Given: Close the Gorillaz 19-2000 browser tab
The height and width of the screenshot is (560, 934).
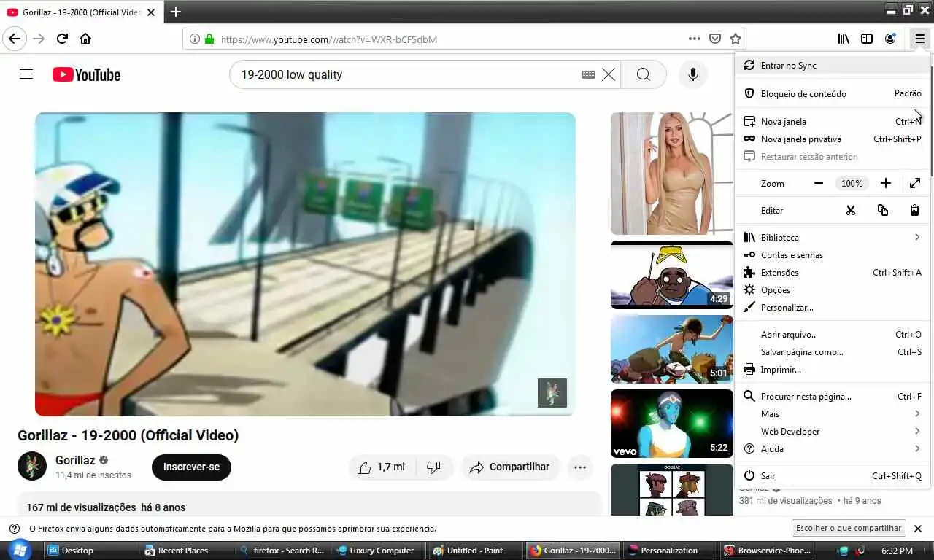Looking at the screenshot, I should point(151,12).
